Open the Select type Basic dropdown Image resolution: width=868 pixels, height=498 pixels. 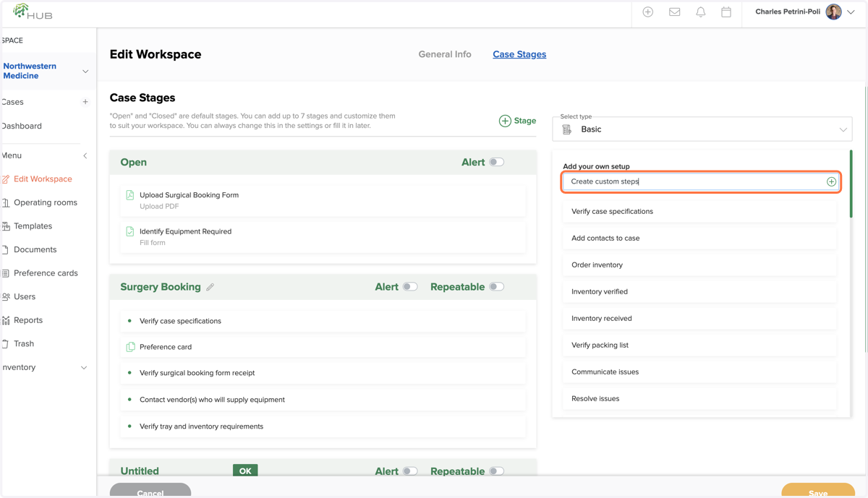(702, 129)
